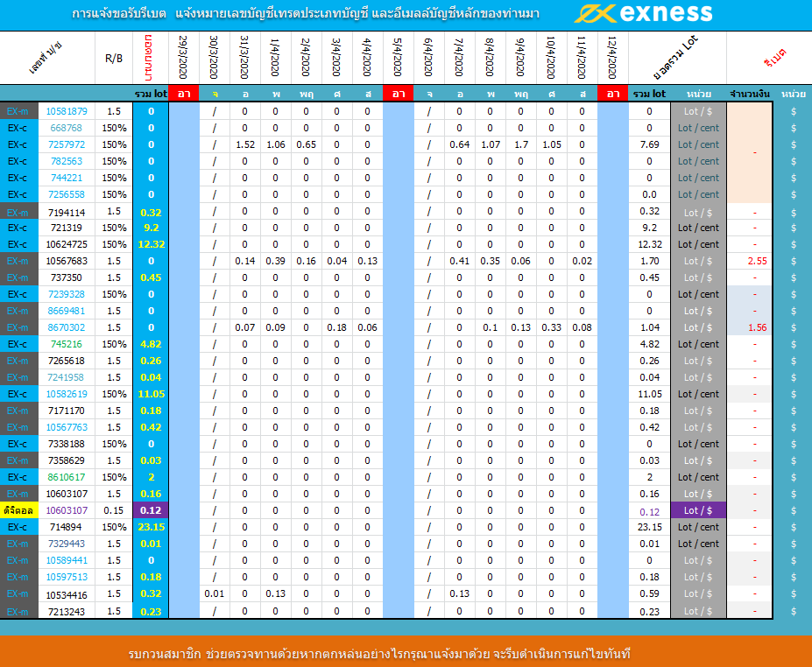Select account number 7358629
Image resolution: width=812 pixels, height=667 pixels.
[x=67, y=460]
